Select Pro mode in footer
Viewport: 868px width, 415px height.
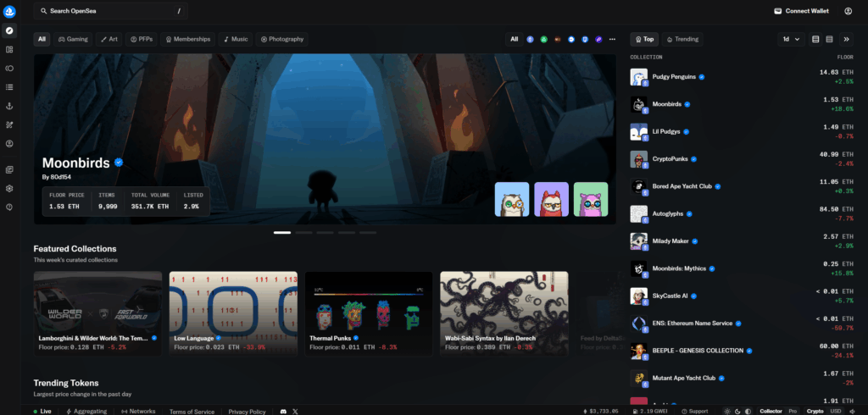(793, 411)
